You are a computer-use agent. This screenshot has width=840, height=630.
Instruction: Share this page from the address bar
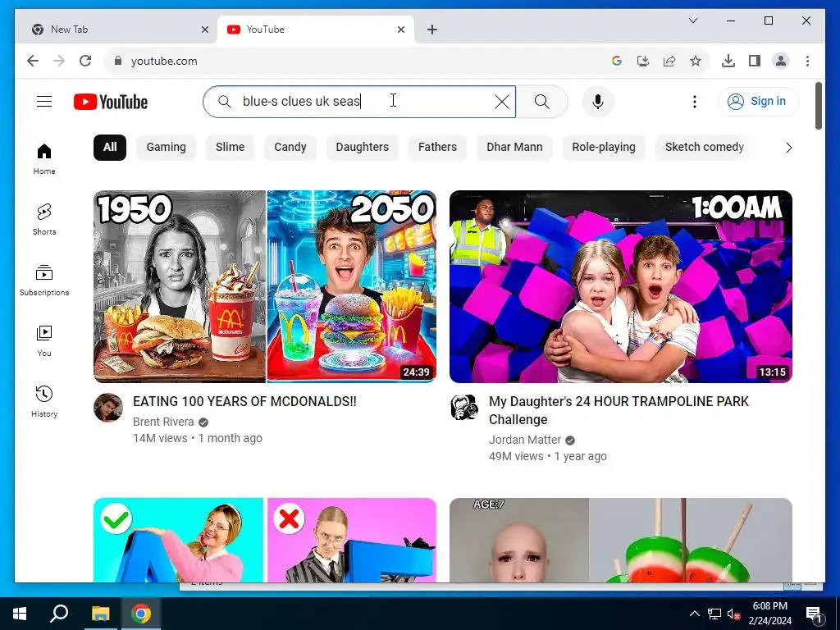coord(669,61)
